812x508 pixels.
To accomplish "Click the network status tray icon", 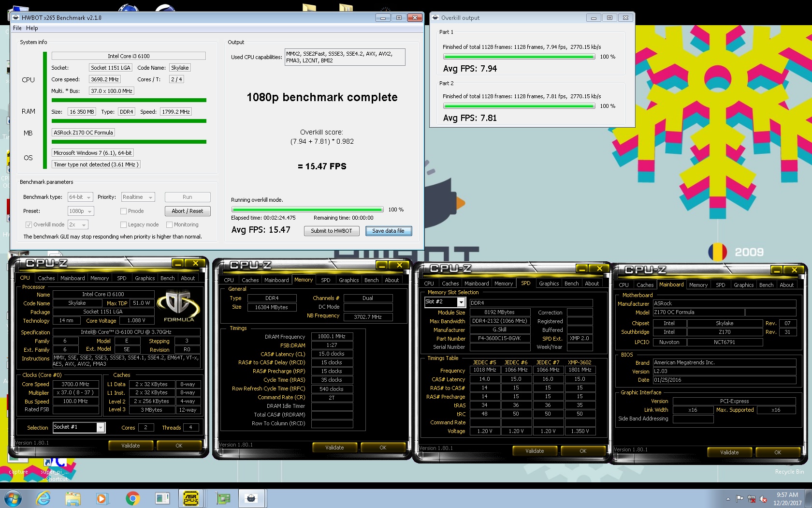I will [752, 499].
